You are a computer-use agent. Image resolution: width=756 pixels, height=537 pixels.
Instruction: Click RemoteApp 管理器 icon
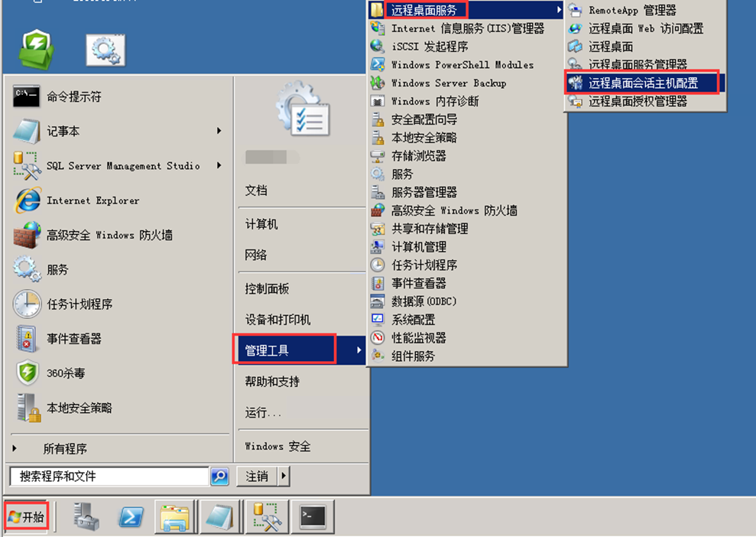point(574,10)
